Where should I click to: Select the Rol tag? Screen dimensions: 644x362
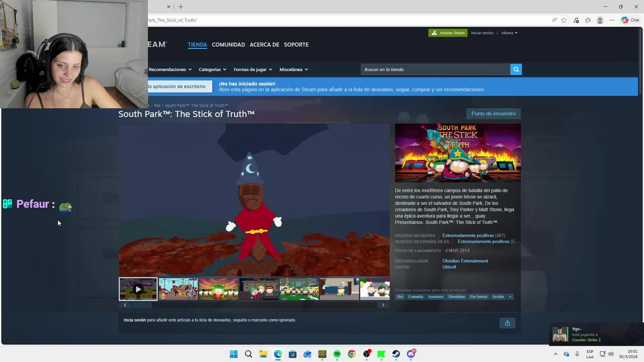tap(400, 297)
